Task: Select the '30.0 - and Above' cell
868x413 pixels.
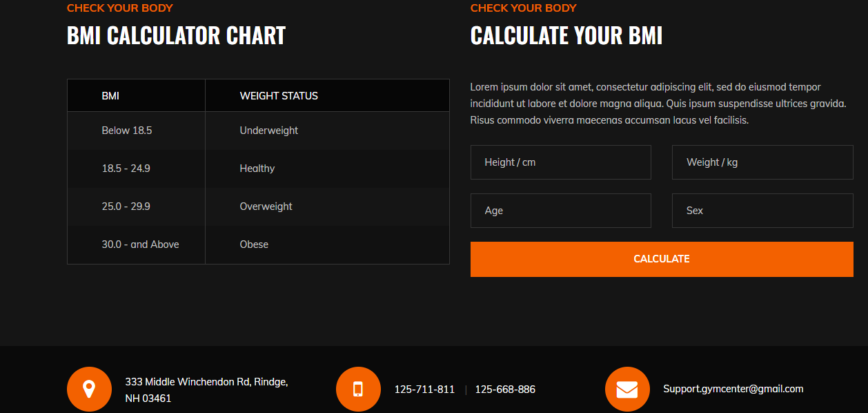Action: click(140, 244)
